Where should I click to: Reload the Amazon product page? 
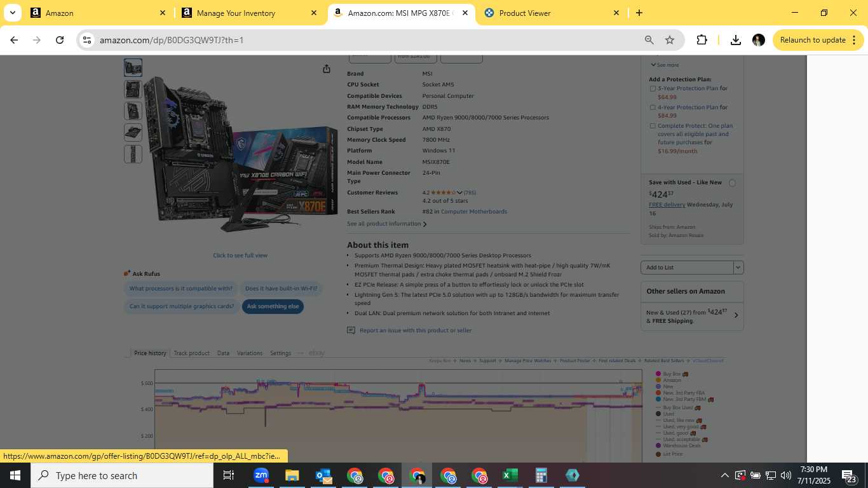60,40
